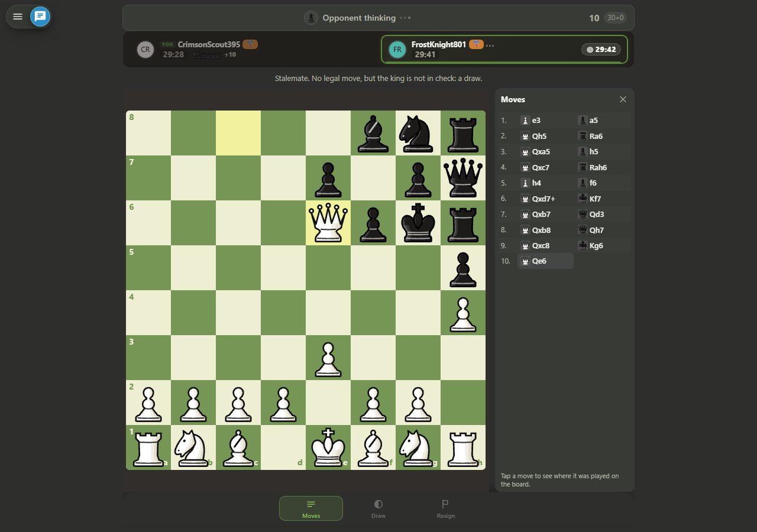Select move 8. Qxb8
Screen dimensions: 757x532
pyautogui.click(x=545, y=230)
